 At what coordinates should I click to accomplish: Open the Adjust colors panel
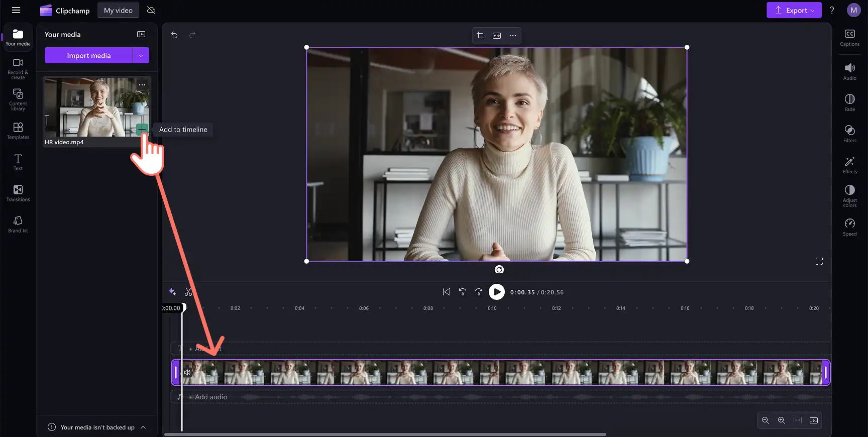pyautogui.click(x=850, y=196)
